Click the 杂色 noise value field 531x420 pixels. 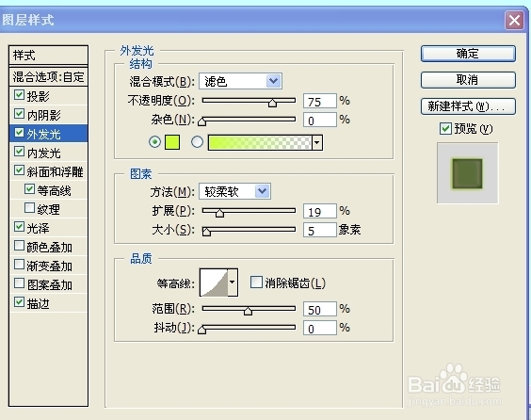(320, 121)
